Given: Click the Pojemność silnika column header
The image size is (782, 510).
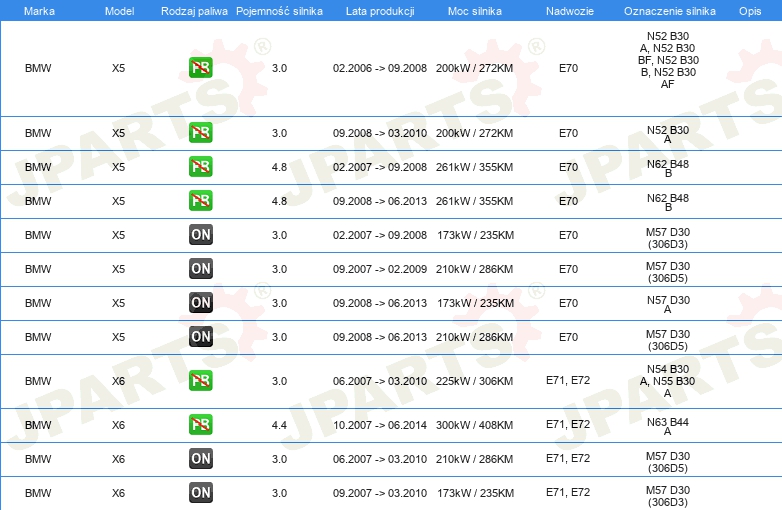Looking at the screenshot, I should tap(279, 11).
